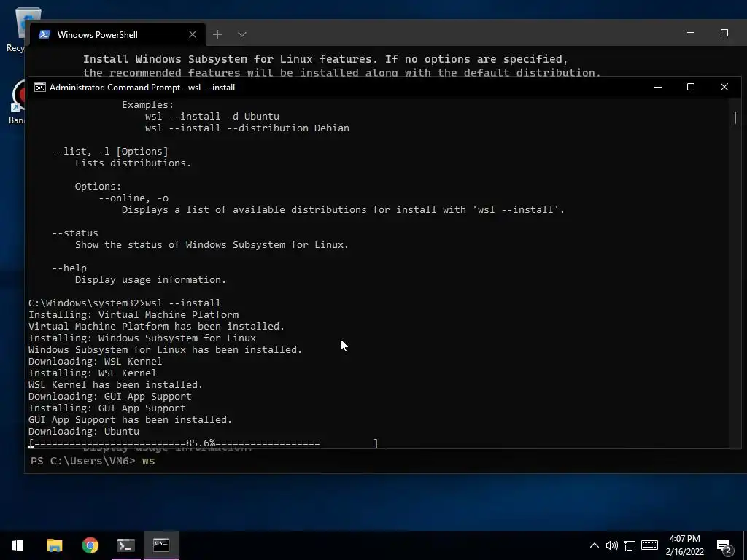Click the '--list, -l [Options]' line
The height and width of the screenshot is (560, 747).
pos(110,152)
